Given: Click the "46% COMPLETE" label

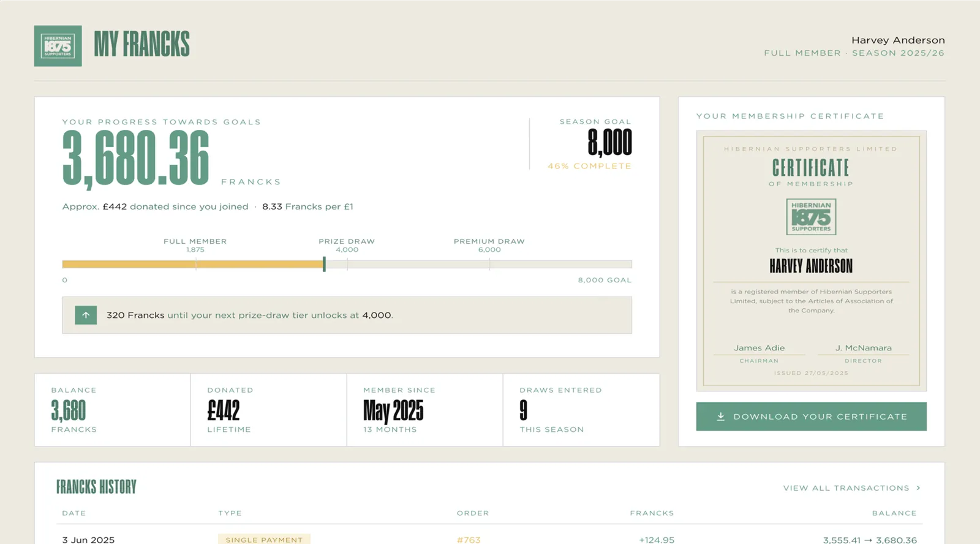Looking at the screenshot, I should [x=589, y=166].
